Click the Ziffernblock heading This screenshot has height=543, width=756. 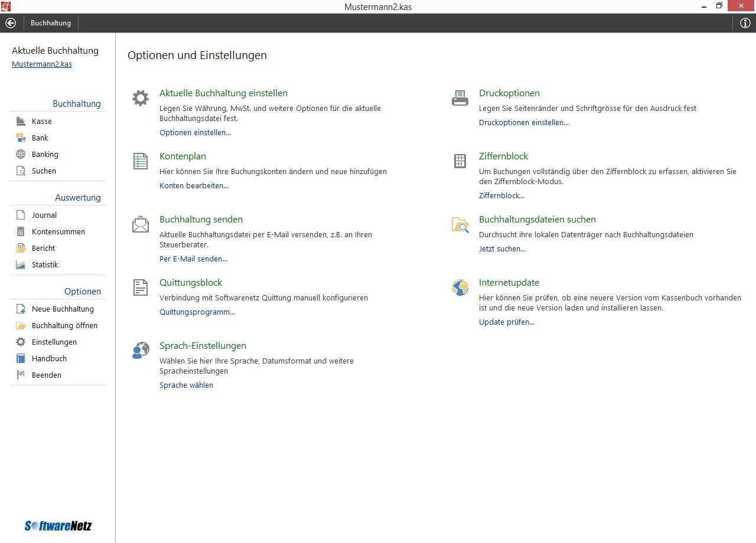[503, 156]
